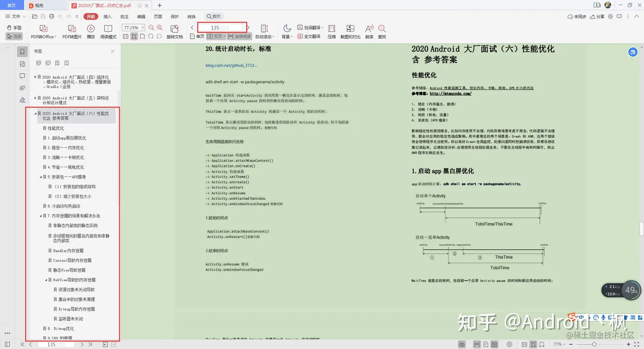Expand 2020 Android 大厂面试（四）bookmark
Image resolution: width=644 pixels, height=349 pixels.
tap(35, 77)
